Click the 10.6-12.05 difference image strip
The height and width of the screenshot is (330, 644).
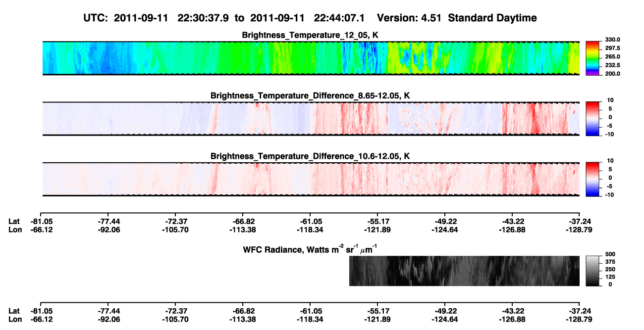pyautogui.click(x=311, y=179)
